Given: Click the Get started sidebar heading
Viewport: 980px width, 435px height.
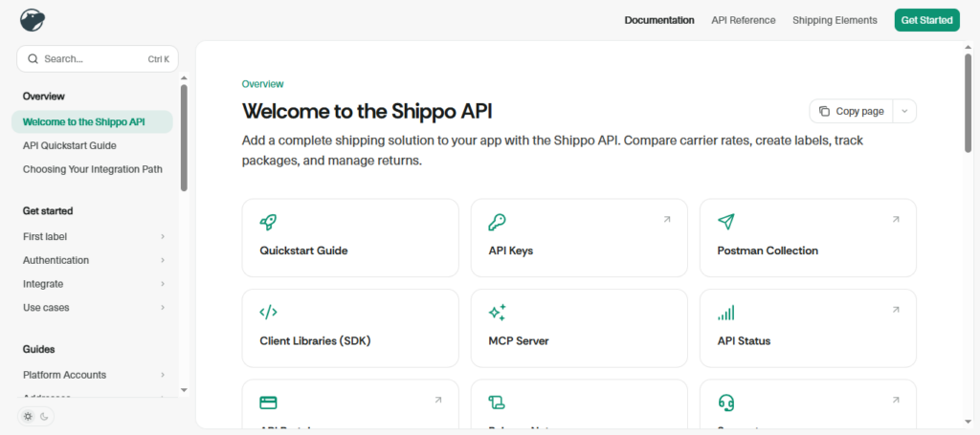Looking at the screenshot, I should point(48,211).
